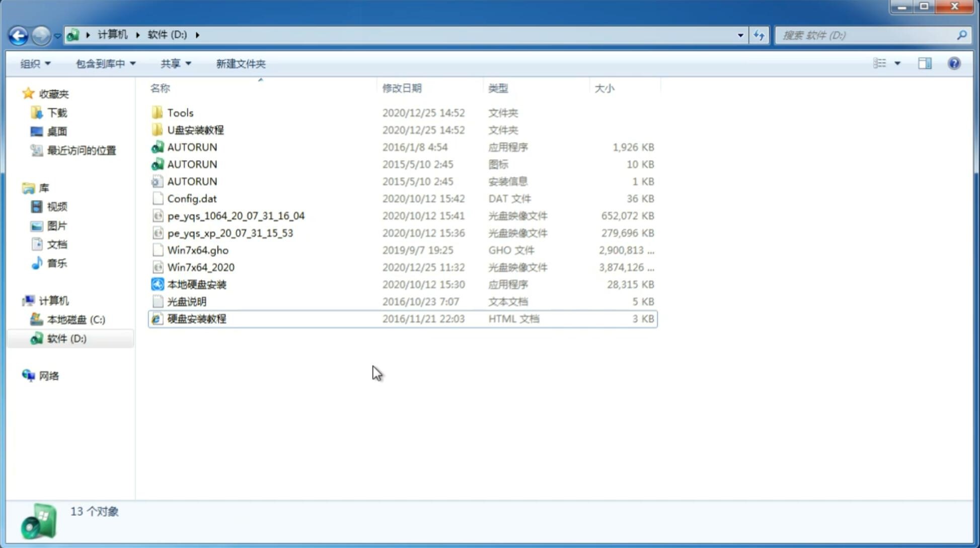Open Win7x64_2020 ISO image file
This screenshot has width=980, height=548.
click(x=200, y=266)
